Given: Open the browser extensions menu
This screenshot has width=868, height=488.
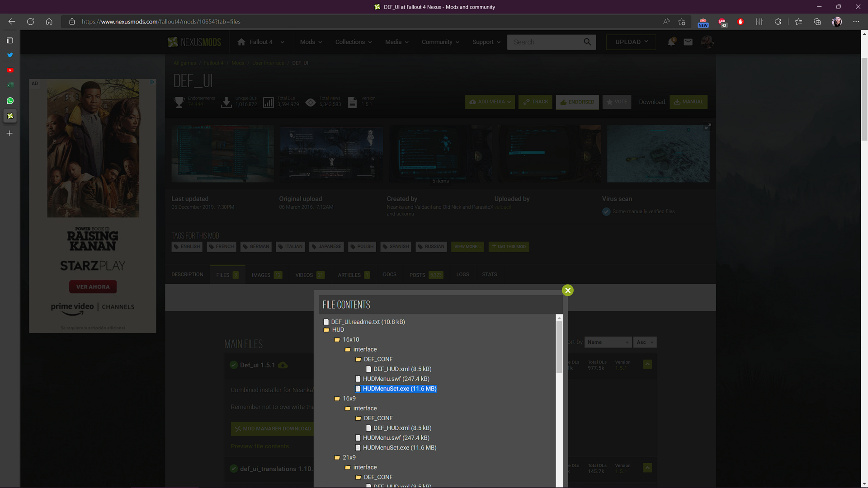Looking at the screenshot, I should (778, 22).
